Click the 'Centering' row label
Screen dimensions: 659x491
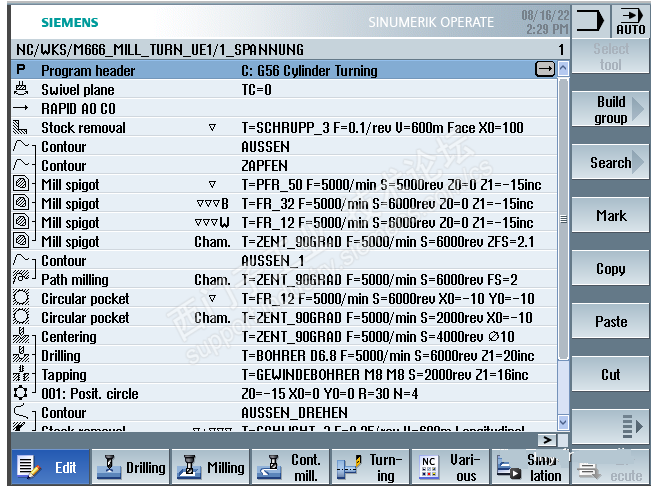coord(69,337)
